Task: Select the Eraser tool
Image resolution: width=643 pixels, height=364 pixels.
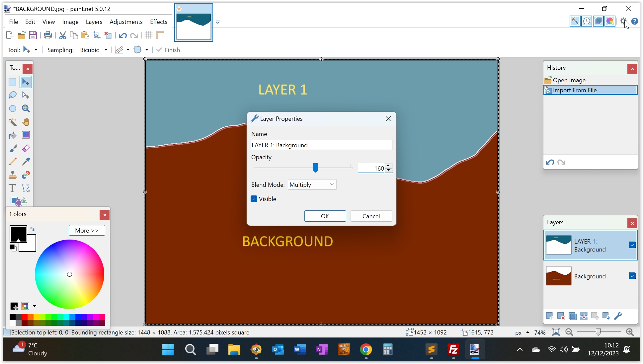Action: [x=26, y=148]
